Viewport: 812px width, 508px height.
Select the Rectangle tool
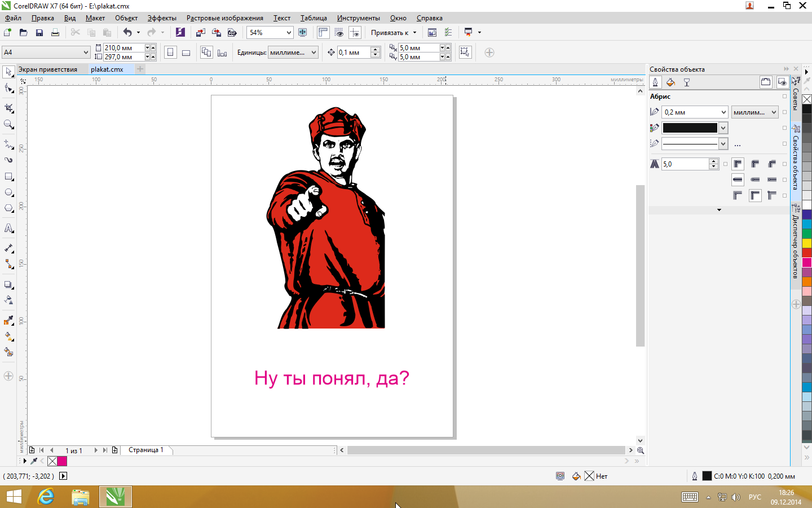coord(8,177)
